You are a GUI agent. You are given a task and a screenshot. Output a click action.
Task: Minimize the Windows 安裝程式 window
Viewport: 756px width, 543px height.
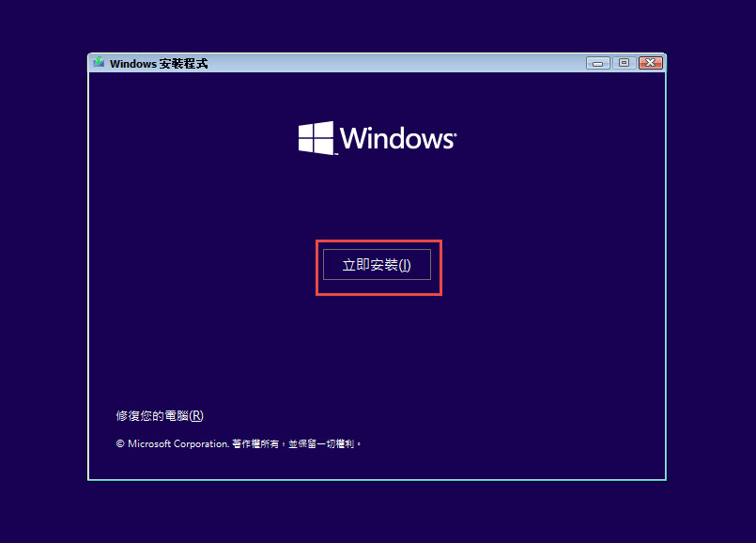coord(598,63)
